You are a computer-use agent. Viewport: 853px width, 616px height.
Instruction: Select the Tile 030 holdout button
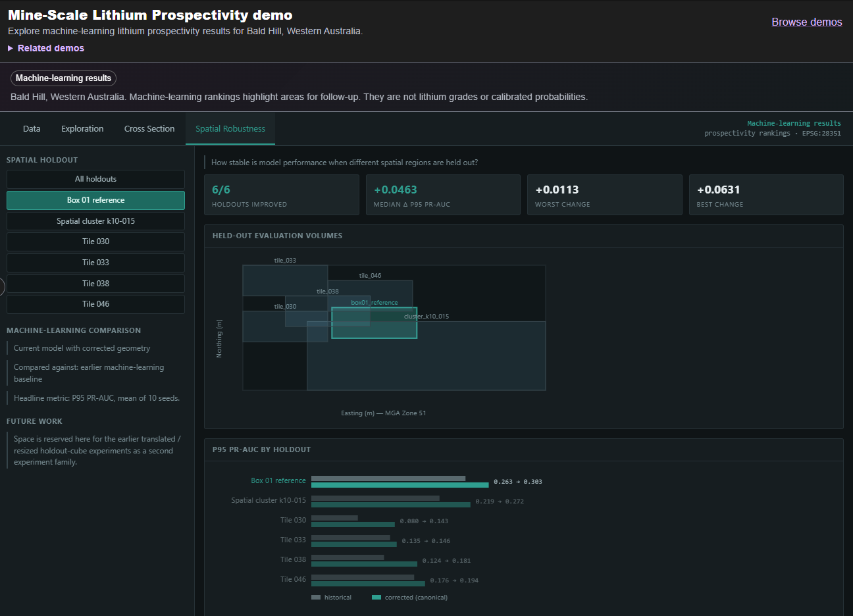click(95, 242)
